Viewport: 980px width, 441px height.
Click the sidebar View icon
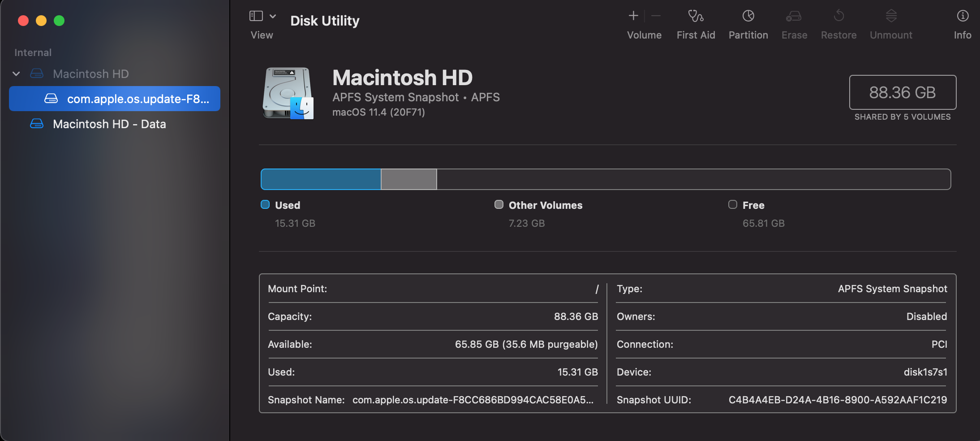point(256,16)
